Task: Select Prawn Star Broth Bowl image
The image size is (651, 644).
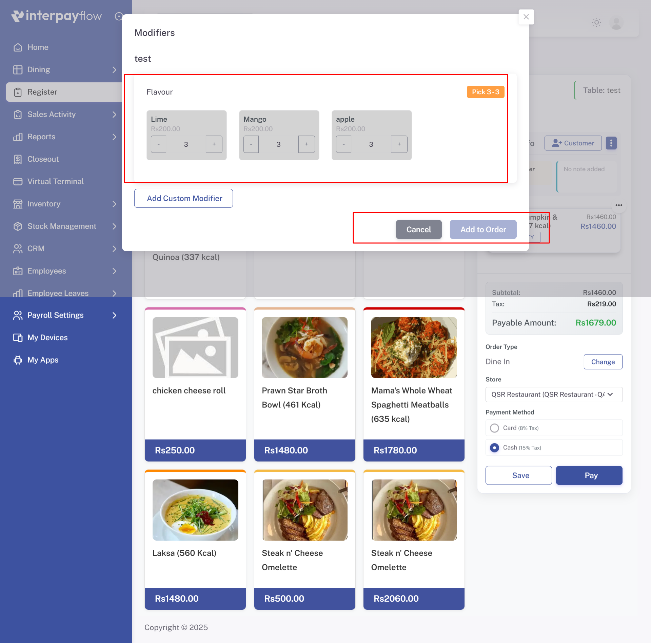Action: [304, 348]
